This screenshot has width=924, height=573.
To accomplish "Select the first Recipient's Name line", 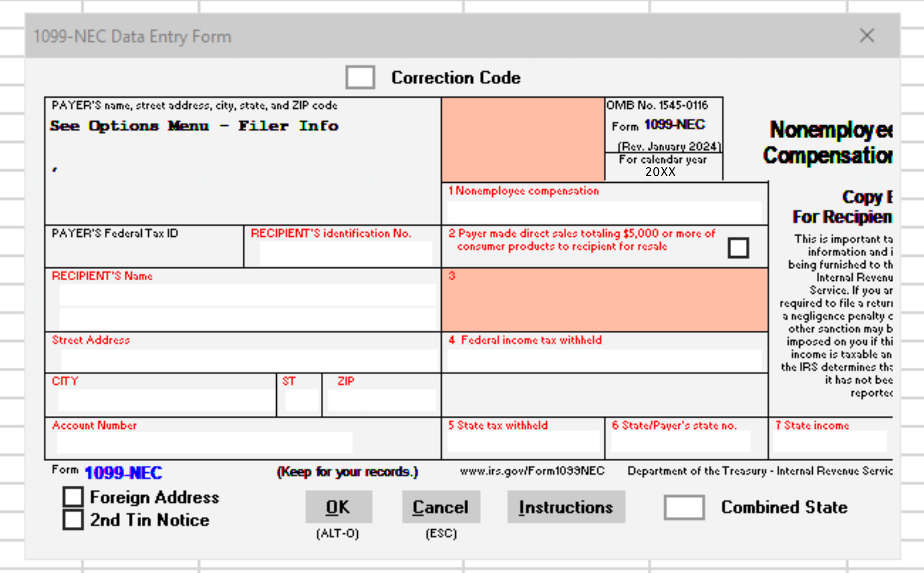I will (x=247, y=295).
